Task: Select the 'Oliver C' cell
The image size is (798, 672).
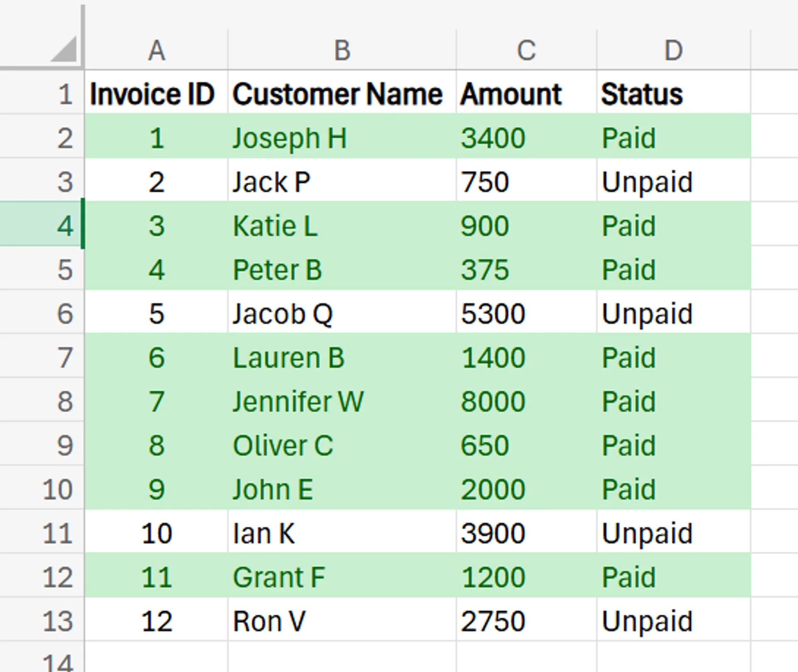Action: [x=342, y=444]
